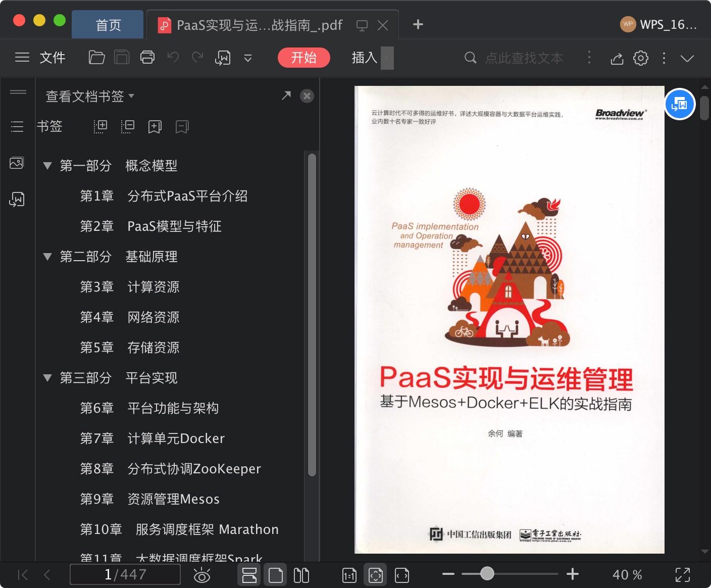Switch to the 首页 tab
711x588 pixels.
108,25
